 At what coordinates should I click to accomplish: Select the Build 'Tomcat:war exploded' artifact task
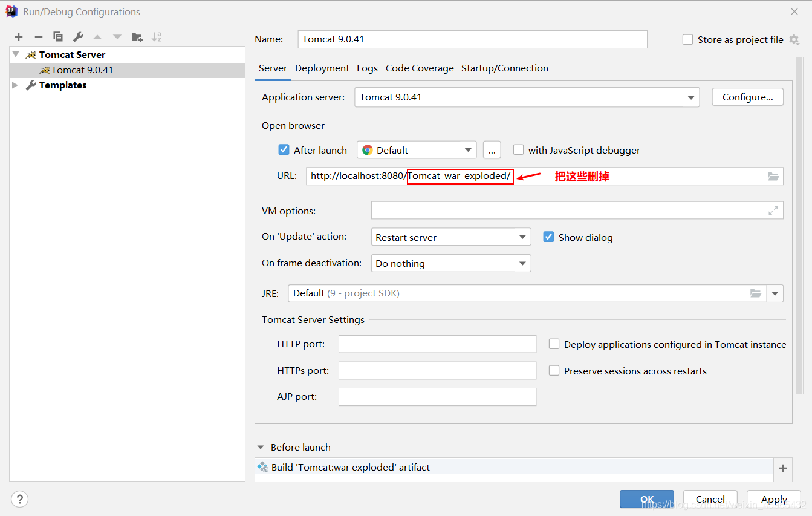[514, 468]
